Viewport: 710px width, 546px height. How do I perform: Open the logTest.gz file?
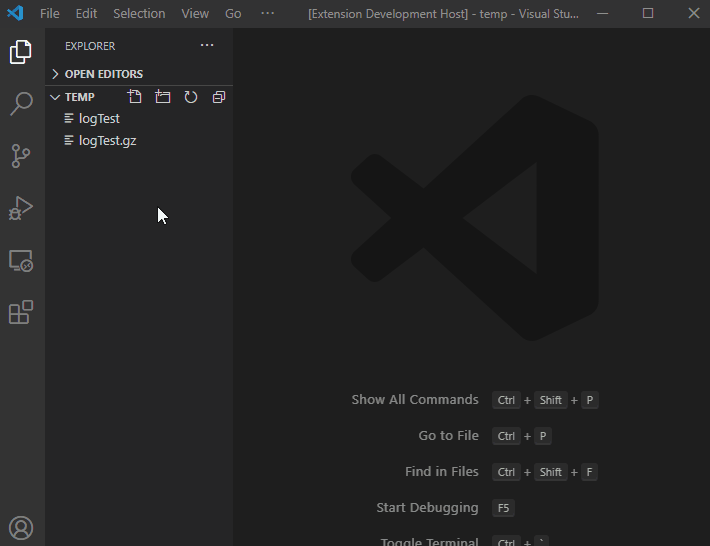click(139, 141)
